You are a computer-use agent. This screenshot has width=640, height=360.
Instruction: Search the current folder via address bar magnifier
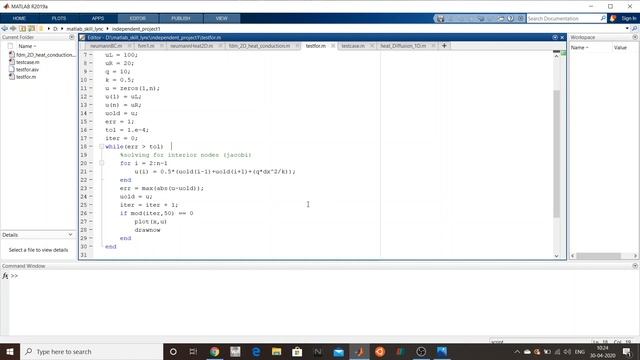click(634, 29)
